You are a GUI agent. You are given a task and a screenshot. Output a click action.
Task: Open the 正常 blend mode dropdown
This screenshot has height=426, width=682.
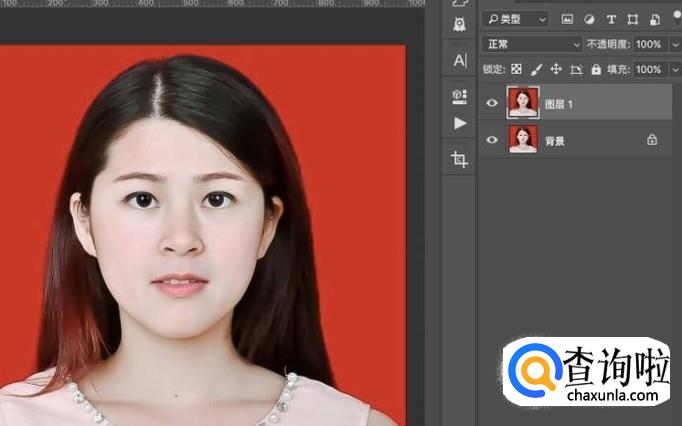pyautogui.click(x=532, y=44)
